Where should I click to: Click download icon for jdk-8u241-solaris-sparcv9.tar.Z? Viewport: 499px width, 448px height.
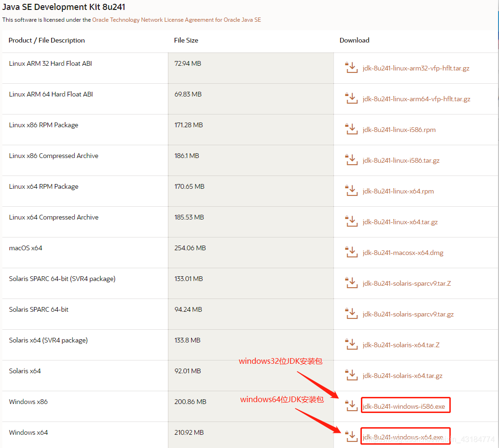[x=351, y=283]
